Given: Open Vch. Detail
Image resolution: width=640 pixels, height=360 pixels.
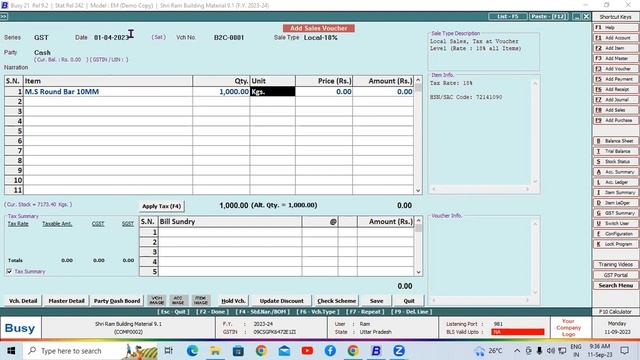Looking at the screenshot, I should [x=23, y=301].
